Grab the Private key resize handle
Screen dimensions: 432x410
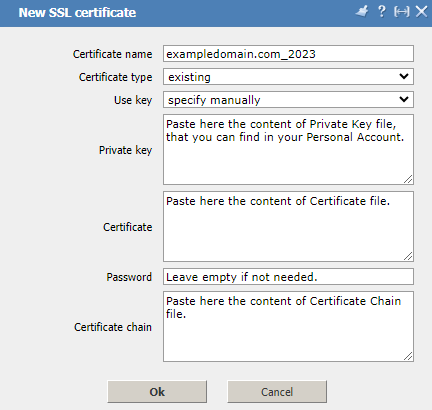click(x=408, y=179)
